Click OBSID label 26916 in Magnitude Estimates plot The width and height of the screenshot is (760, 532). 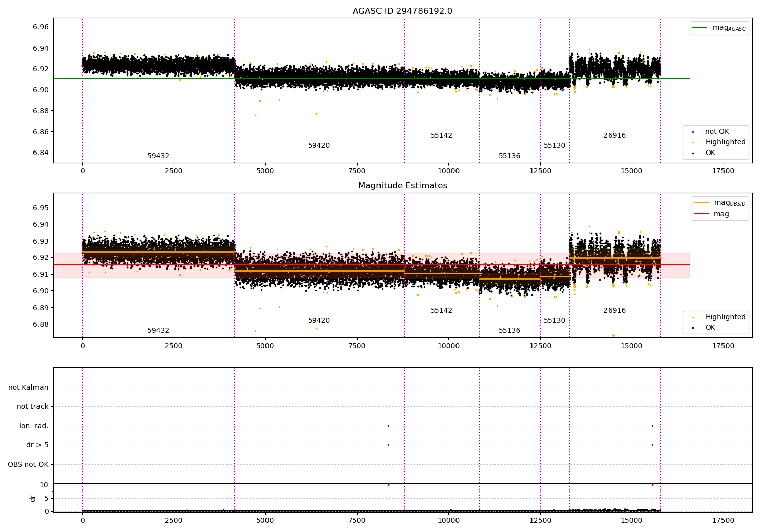614,311
